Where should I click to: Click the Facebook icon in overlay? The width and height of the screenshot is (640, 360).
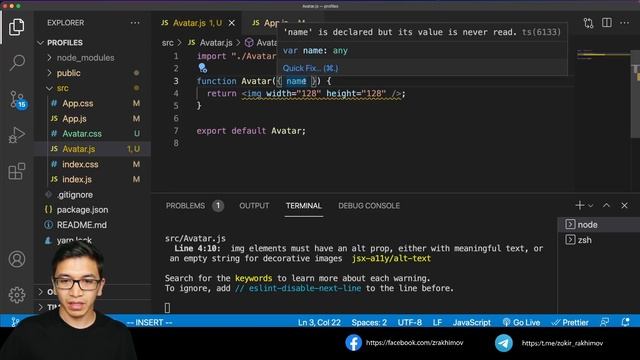coord(353,342)
